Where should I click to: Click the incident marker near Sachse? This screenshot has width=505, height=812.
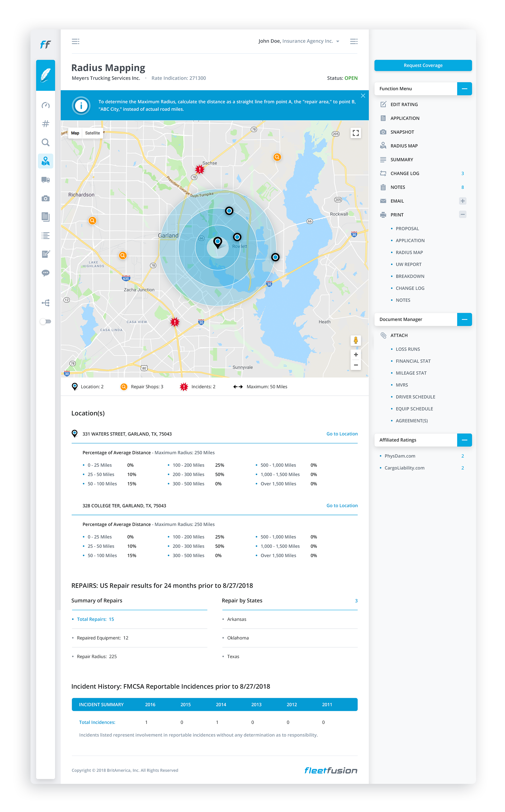point(200,169)
